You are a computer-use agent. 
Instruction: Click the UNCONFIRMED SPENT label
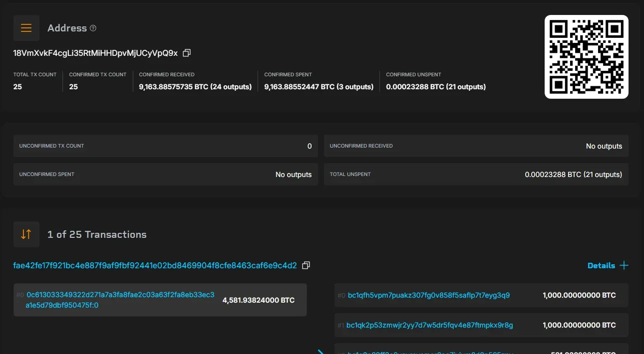tap(46, 175)
